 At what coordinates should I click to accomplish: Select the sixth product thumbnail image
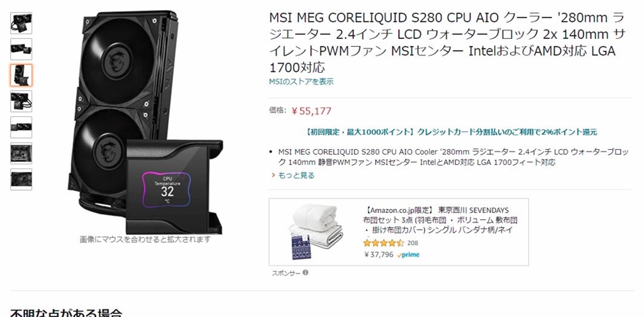pos(21,153)
